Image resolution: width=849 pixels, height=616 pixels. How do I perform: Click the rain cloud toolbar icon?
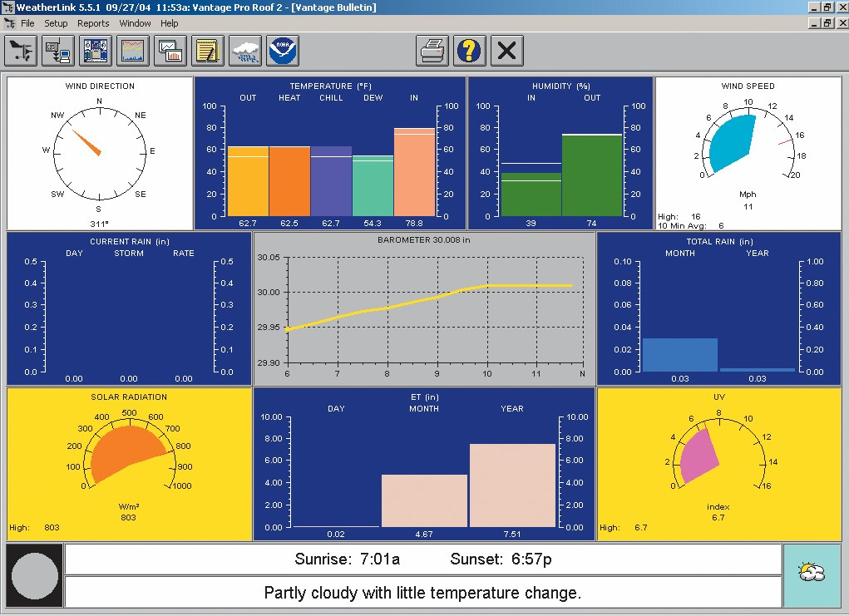click(x=245, y=52)
